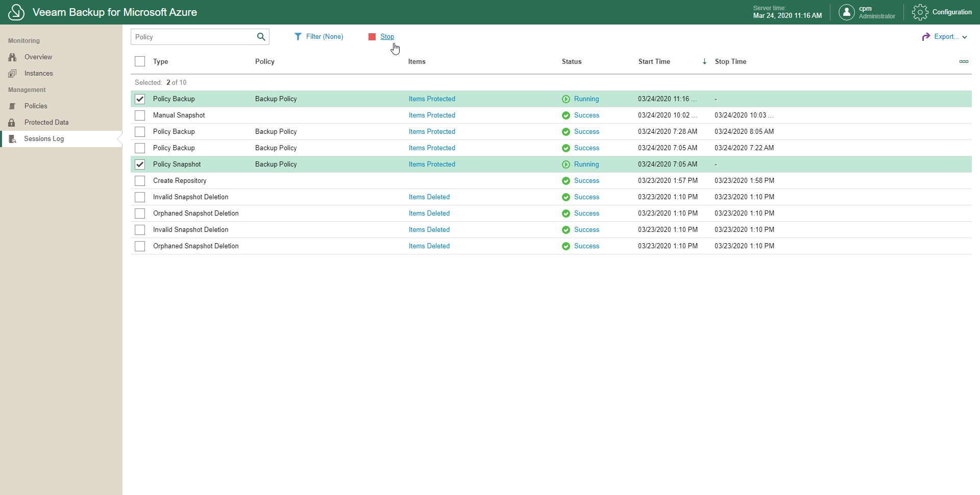This screenshot has width=980, height=495.
Task: Open the Instances page
Action: tap(39, 74)
